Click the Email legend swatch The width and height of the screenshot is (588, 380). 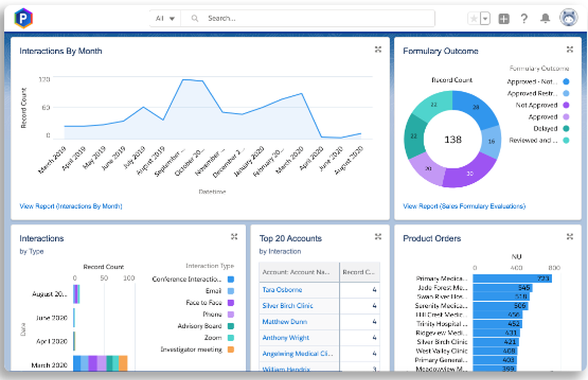(x=231, y=291)
